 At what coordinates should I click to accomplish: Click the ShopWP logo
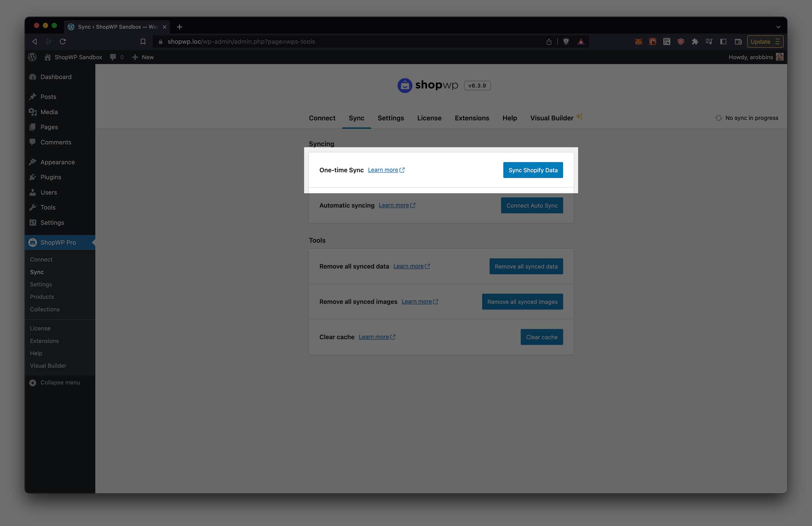pyautogui.click(x=428, y=85)
